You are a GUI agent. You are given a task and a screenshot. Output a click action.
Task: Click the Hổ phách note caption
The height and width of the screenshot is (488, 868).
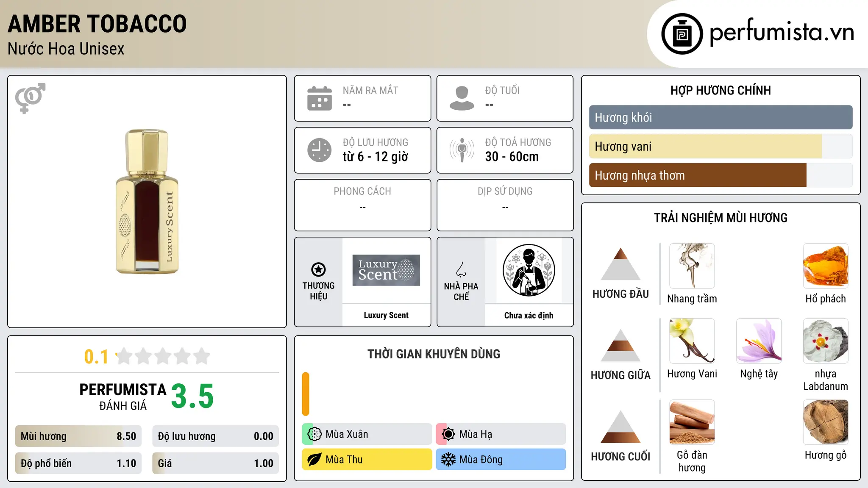826,299
